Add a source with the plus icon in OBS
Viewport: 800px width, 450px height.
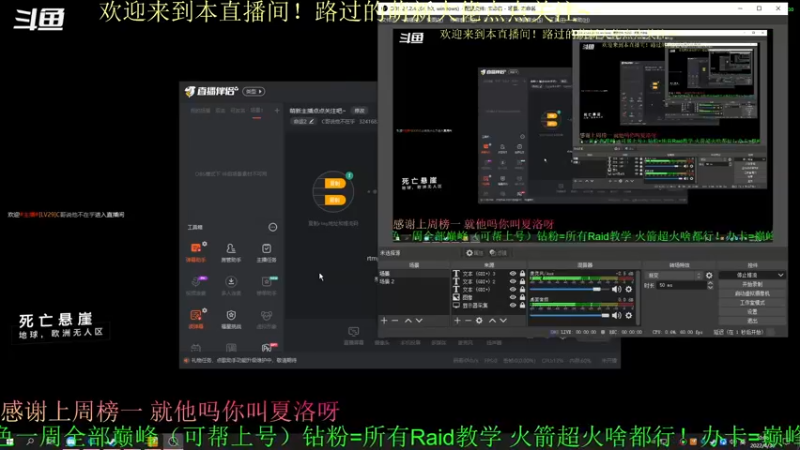tap(457, 320)
